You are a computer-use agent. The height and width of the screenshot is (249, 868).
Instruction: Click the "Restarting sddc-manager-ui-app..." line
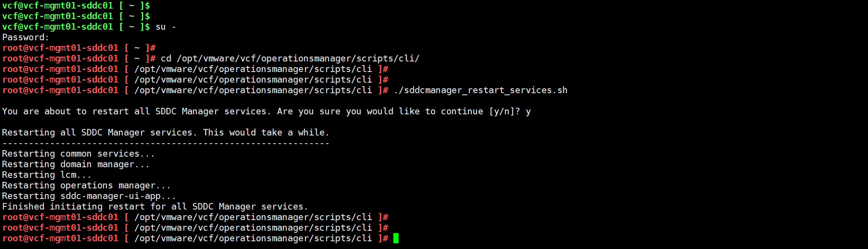point(89,196)
